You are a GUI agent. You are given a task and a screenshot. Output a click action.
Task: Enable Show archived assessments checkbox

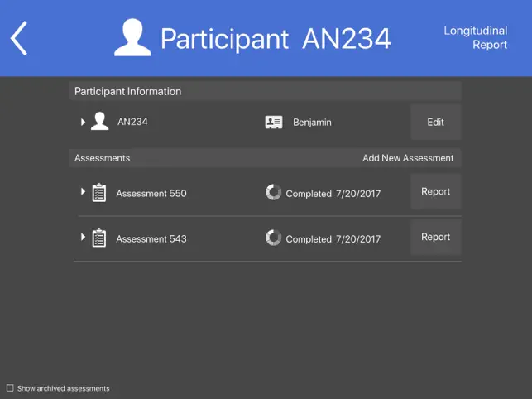click(10, 387)
